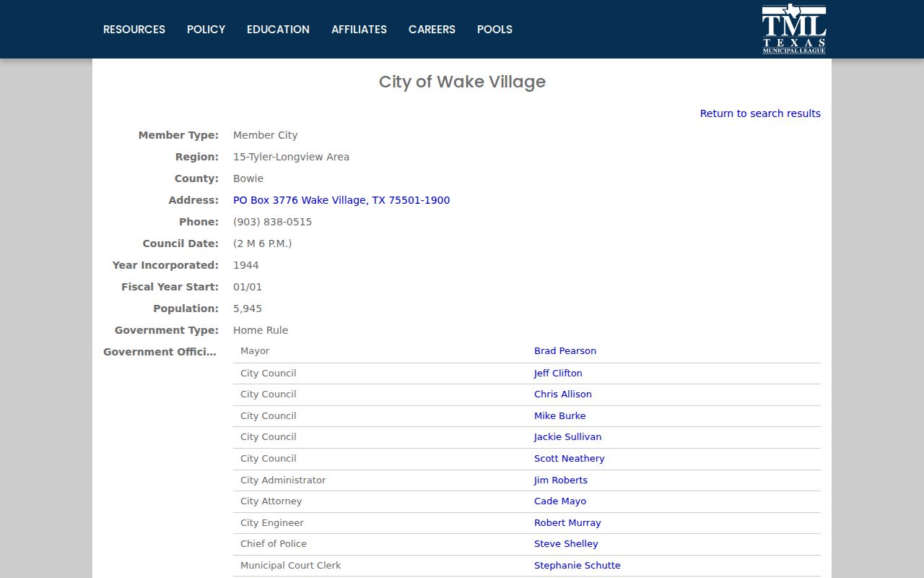Click the Texas Municipal League logo
Screen dimensions: 924x578
[794, 29]
